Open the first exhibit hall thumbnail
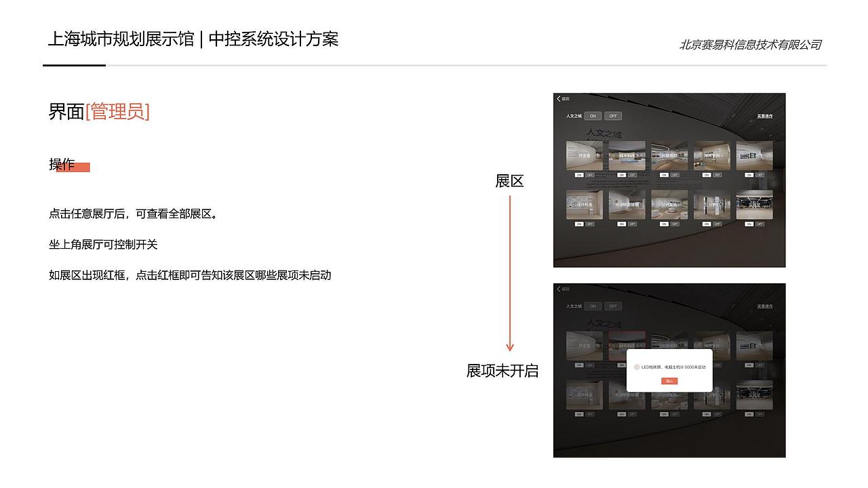The image size is (868, 488). pos(585,155)
